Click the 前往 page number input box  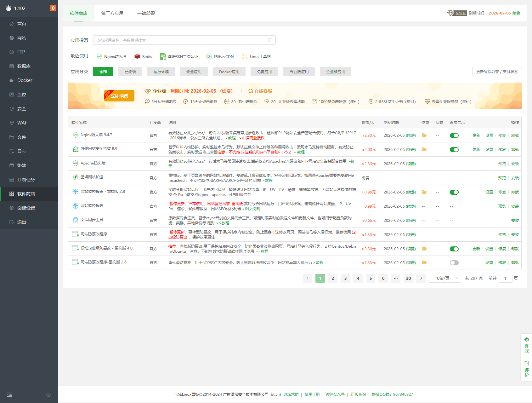point(505,278)
